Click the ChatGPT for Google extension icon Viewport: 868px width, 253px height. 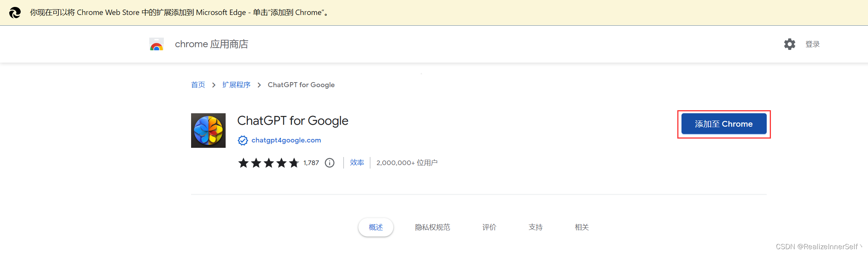[x=208, y=131]
